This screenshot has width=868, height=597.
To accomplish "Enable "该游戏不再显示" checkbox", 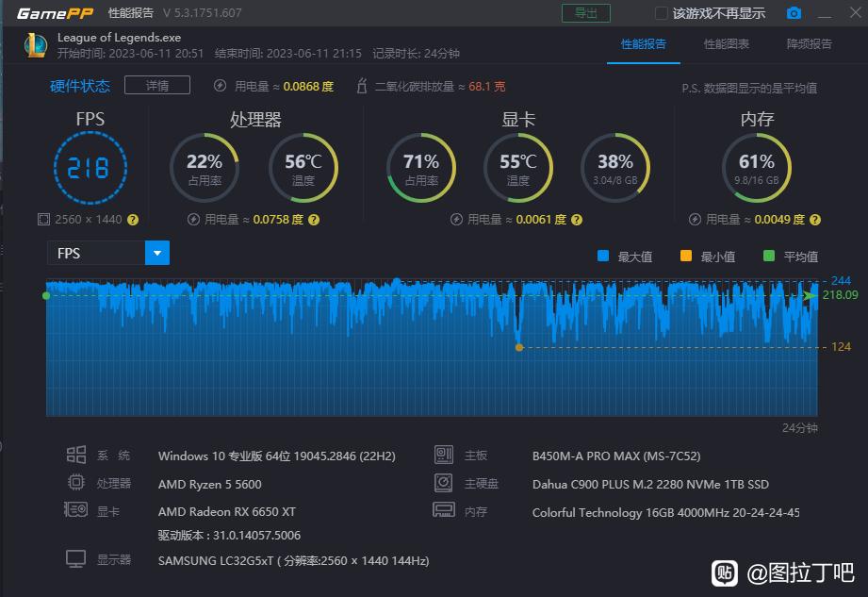I will [x=662, y=13].
